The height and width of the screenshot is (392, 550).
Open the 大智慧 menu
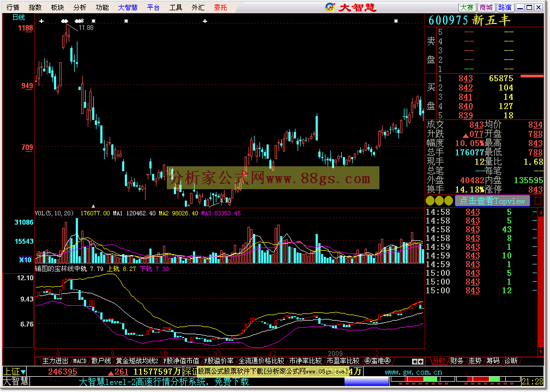(x=128, y=8)
